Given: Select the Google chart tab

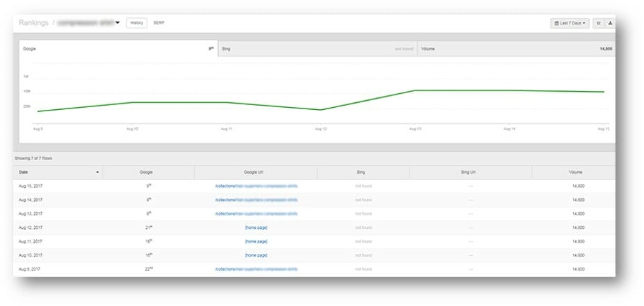Looking at the screenshot, I should pyautogui.click(x=118, y=49).
